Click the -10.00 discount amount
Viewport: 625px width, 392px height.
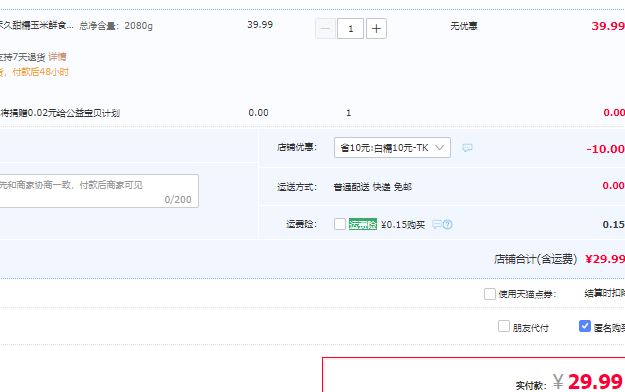click(605, 149)
